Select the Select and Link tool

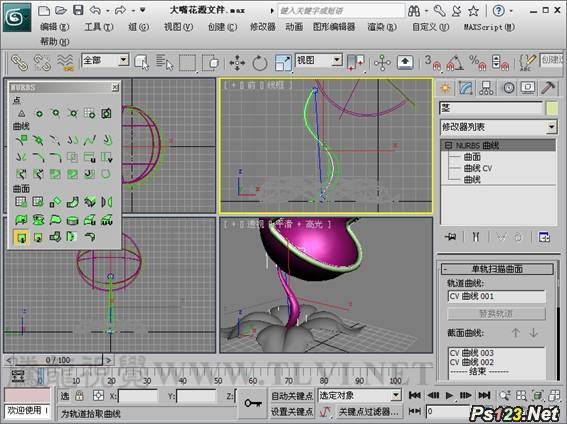[20, 63]
